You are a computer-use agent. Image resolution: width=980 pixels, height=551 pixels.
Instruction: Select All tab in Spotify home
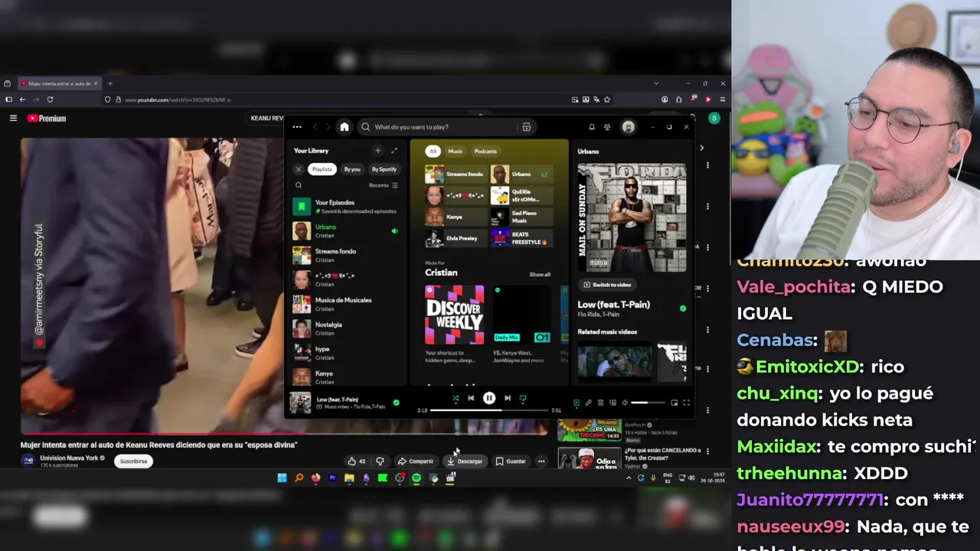[433, 151]
